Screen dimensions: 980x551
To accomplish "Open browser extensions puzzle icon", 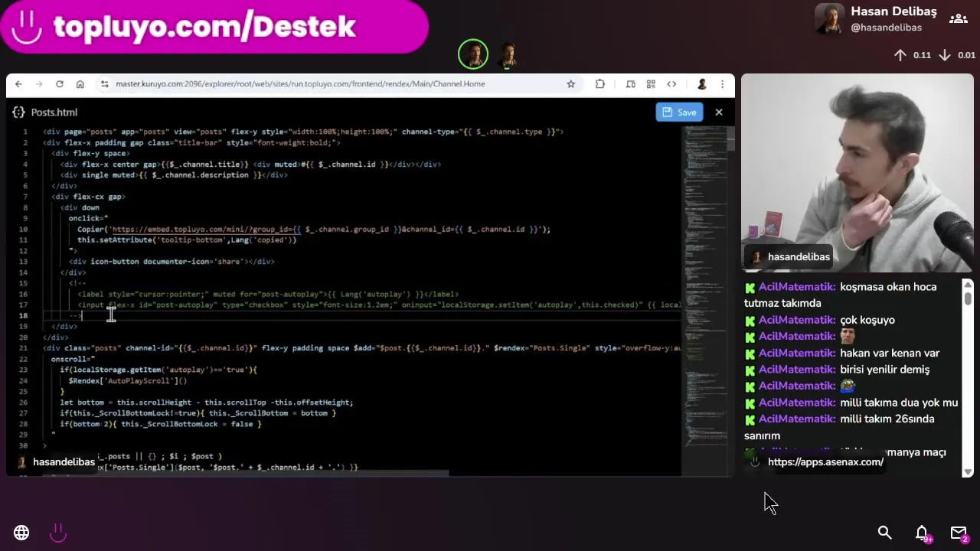I will point(599,84).
